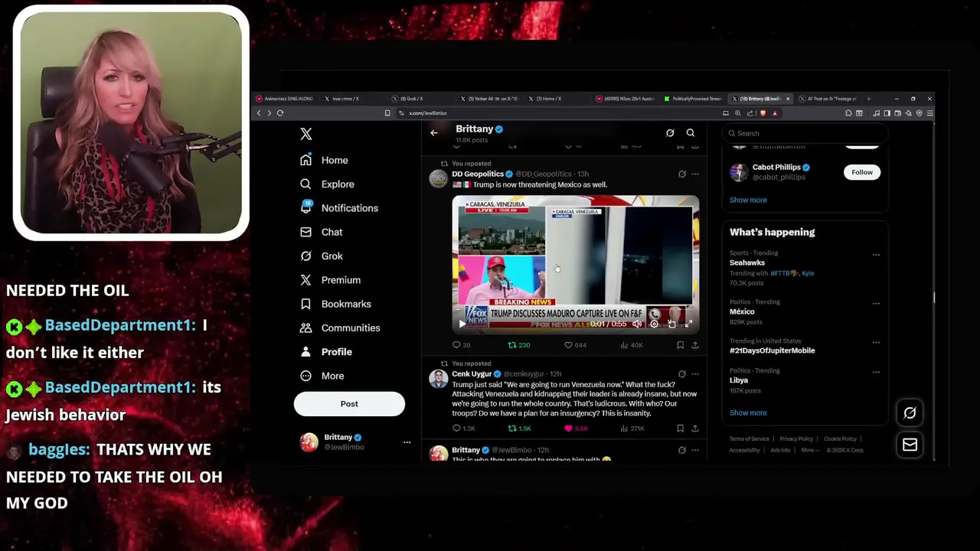Open Bookmarks in the sidebar
This screenshot has width=980, height=551.
335,304
